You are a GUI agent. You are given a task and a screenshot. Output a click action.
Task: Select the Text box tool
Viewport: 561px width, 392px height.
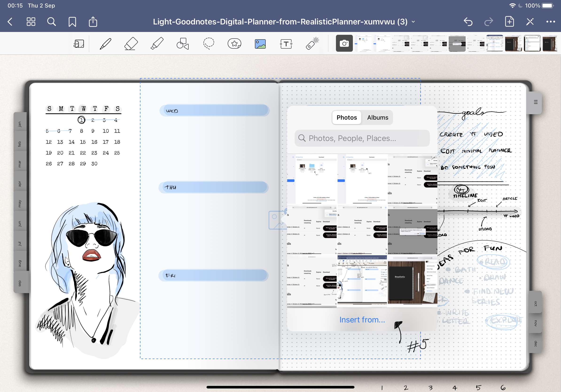tap(286, 44)
